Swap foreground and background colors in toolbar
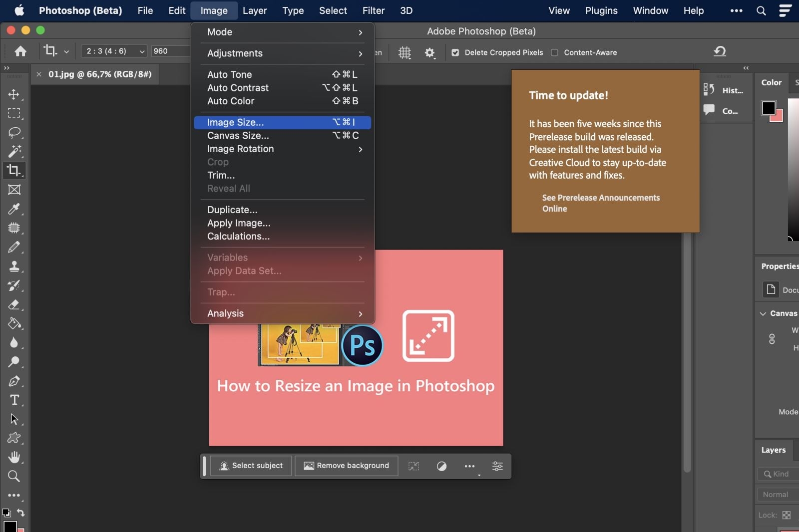The image size is (799, 532). click(20, 513)
